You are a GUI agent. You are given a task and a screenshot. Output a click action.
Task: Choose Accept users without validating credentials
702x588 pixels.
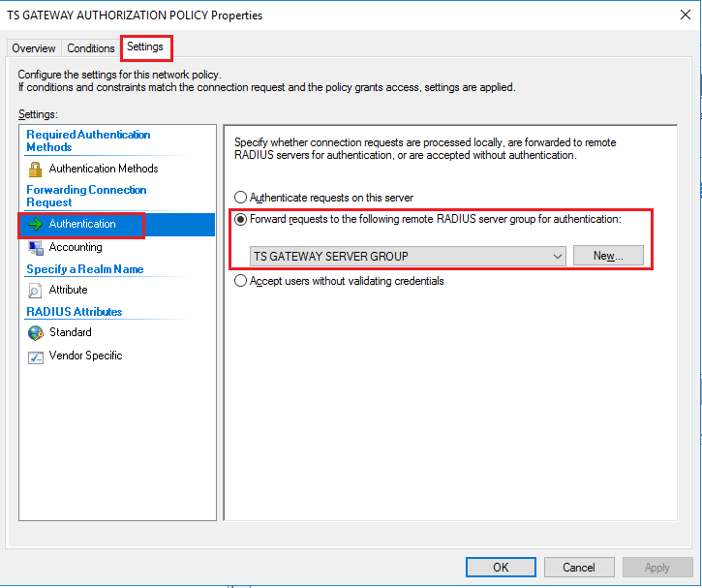(x=241, y=281)
